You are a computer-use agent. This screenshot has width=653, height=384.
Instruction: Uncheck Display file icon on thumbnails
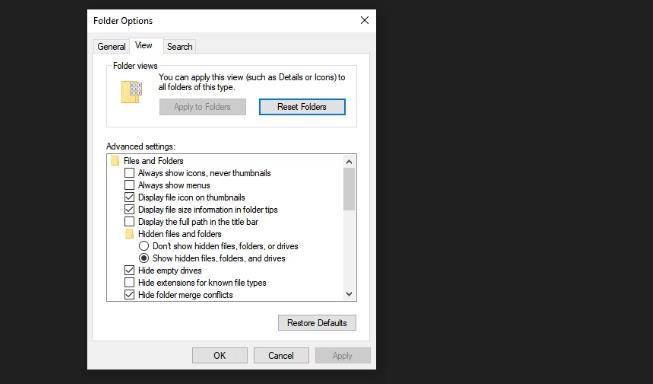130,197
